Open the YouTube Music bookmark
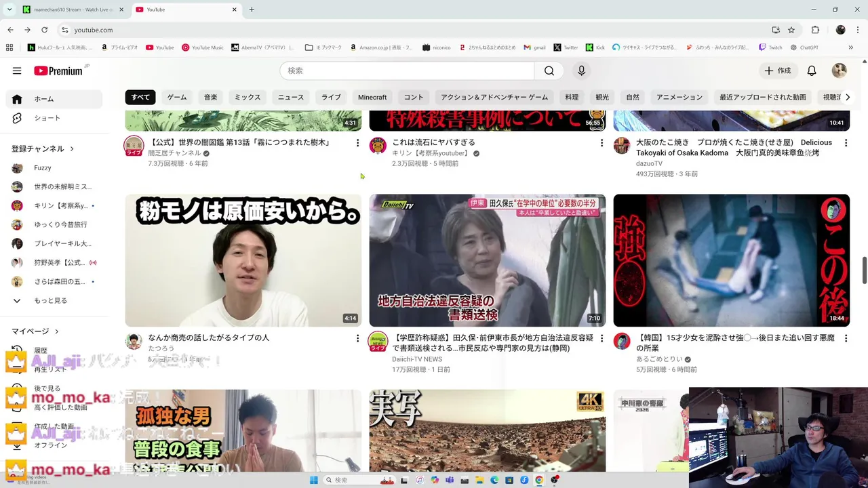 [x=203, y=47]
